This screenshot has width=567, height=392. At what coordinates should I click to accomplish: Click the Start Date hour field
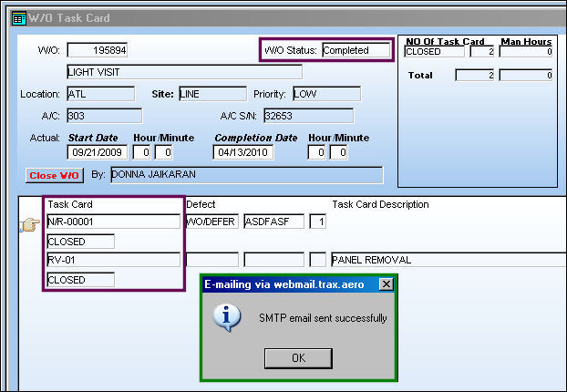click(142, 152)
